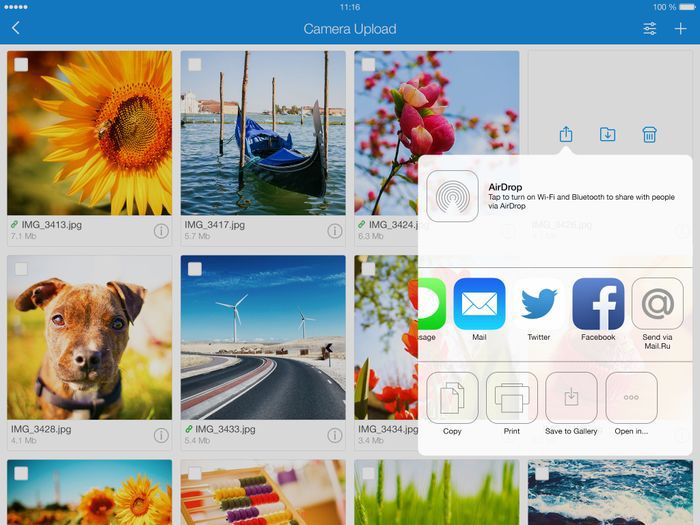
Task: Tap link icon next to IMG_3433.jpg
Action: [188, 429]
